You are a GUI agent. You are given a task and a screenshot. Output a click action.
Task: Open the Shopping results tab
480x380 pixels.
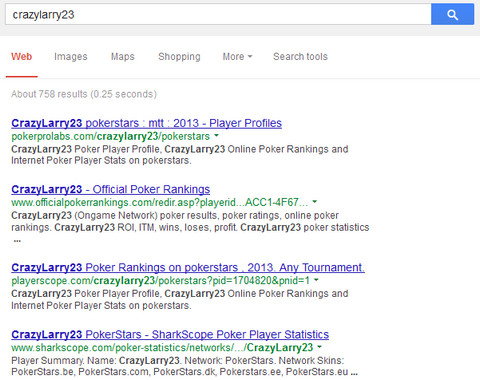[x=179, y=57]
